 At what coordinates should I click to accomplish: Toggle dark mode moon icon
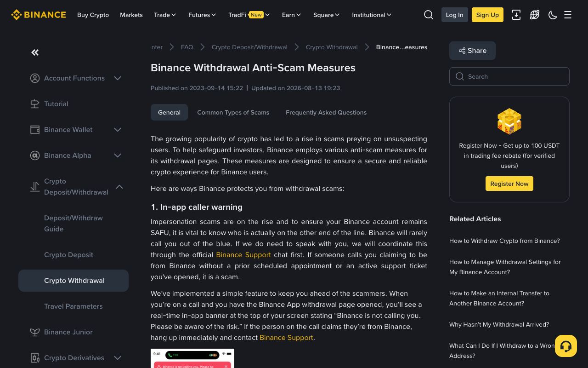pos(553,15)
